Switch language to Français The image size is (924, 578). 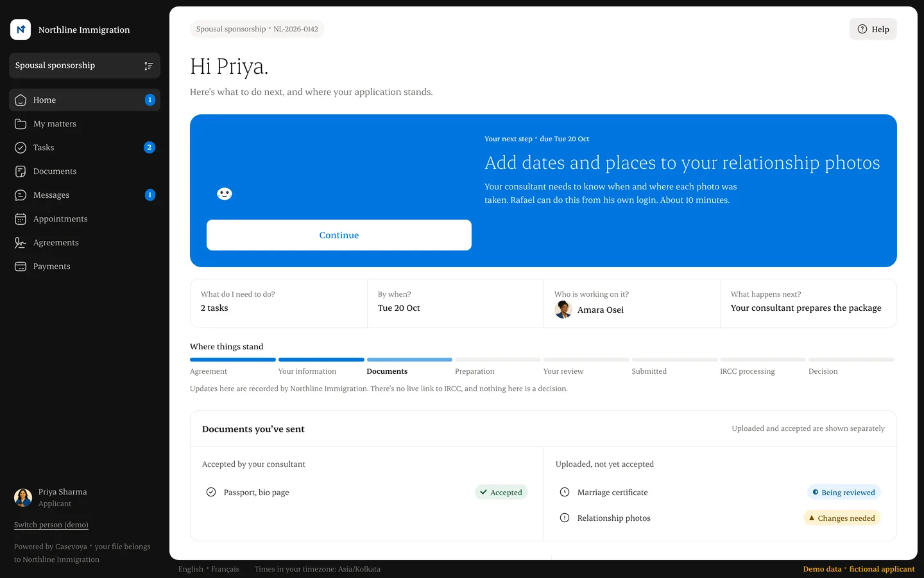[x=225, y=569]
